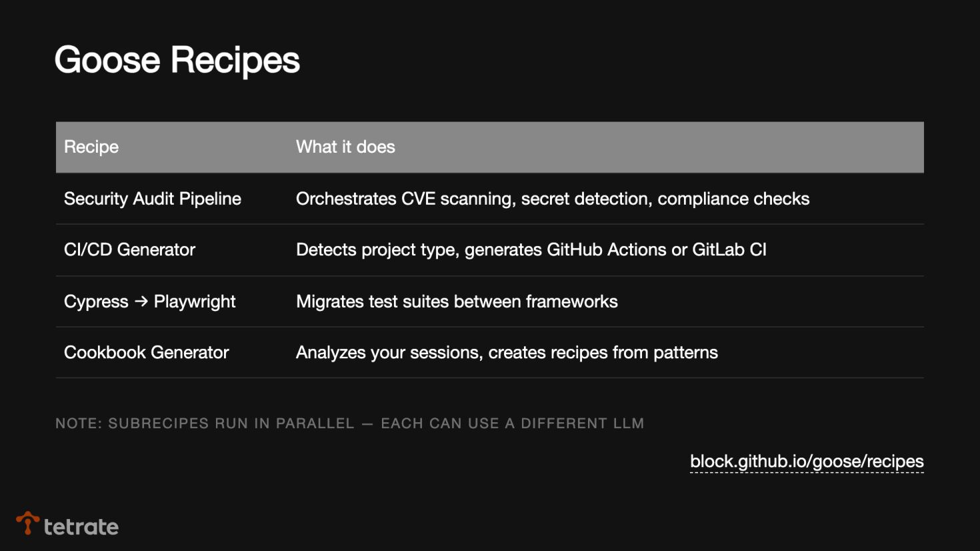Click the Tetrate logo icon
Image resolution: width=980 pixels, height=551 pixels.
click(x=27, y=523)
